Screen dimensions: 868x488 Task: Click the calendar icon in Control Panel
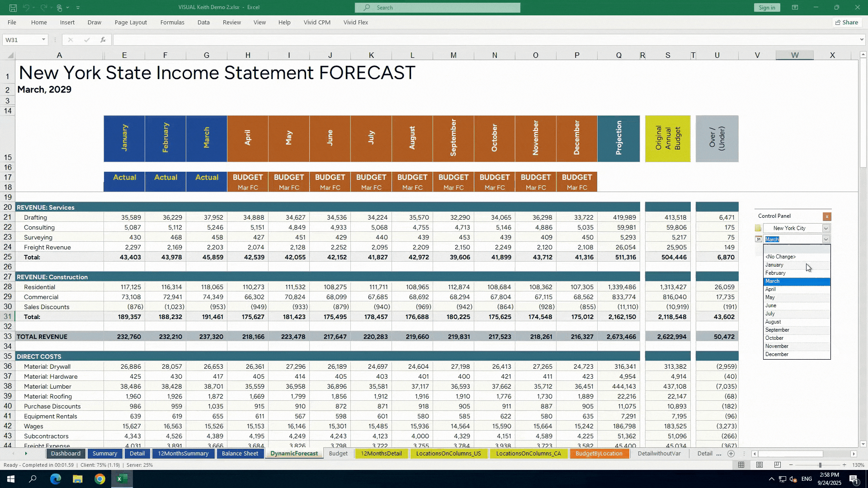[x=759, y=239]
